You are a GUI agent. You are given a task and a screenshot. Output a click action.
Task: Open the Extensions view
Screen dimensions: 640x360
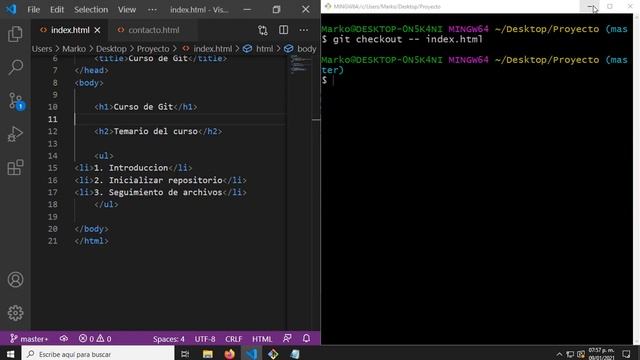(x=15, y=167)
